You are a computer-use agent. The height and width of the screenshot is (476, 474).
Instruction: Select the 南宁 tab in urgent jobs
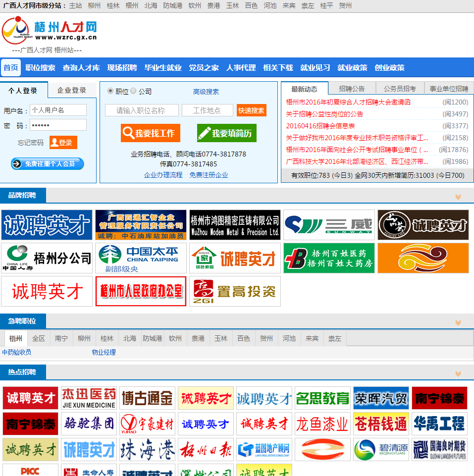[61, 338]
